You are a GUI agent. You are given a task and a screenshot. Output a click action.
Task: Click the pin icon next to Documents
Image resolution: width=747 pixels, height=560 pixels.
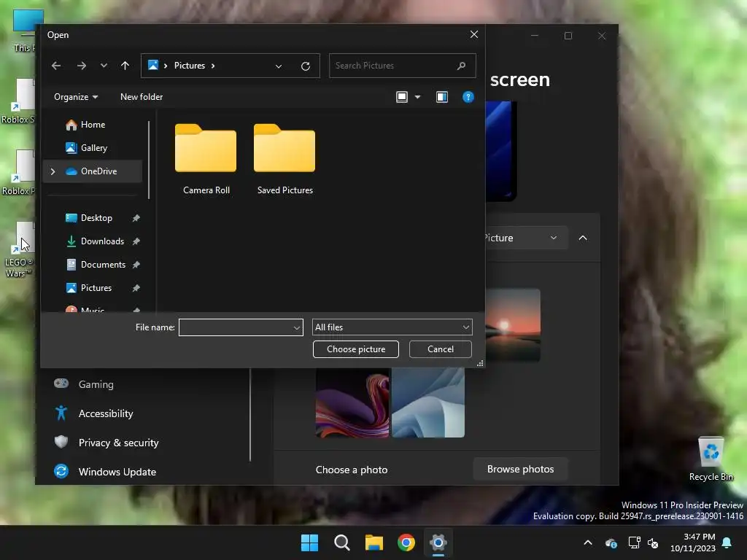click(x=136, y=265)
